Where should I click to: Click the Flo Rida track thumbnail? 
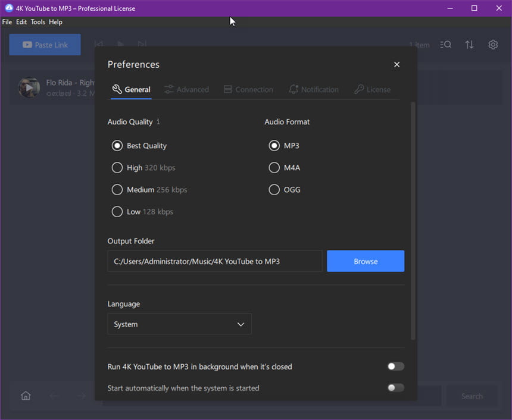pyautogui.click(x=29, y=87)
